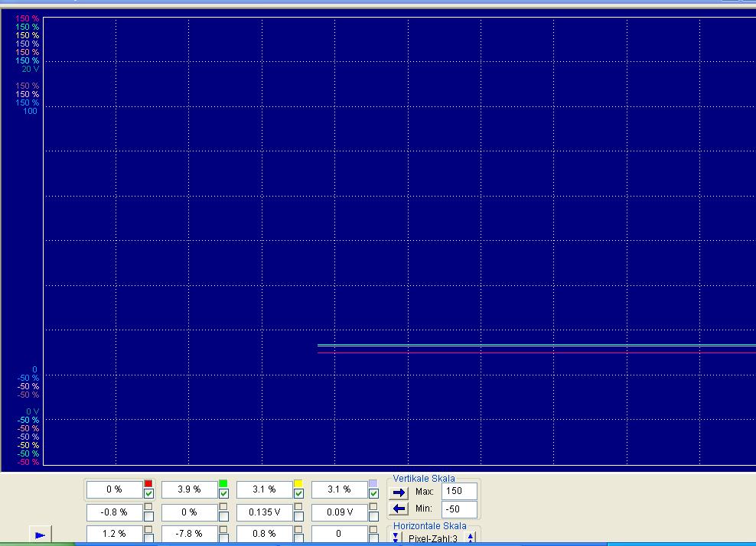This screenshot has height=546, width=756.
Task: Enable the checkbox next to 0.135 V
Action: pos(298,516)
